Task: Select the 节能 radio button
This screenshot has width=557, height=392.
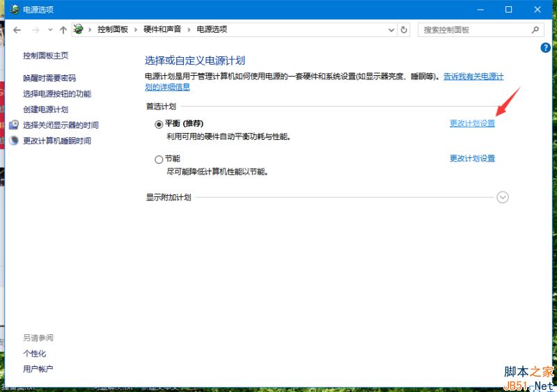Action: click(x=159, y=159)
